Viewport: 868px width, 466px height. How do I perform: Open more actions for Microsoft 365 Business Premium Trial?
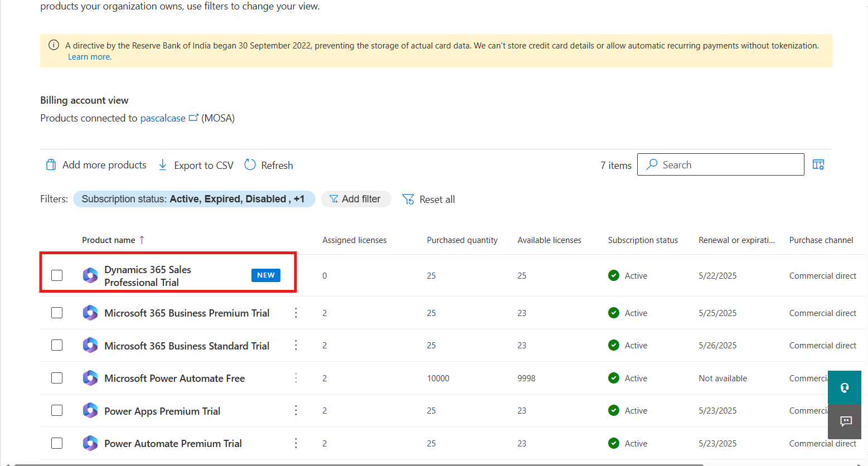coord(296,313)
